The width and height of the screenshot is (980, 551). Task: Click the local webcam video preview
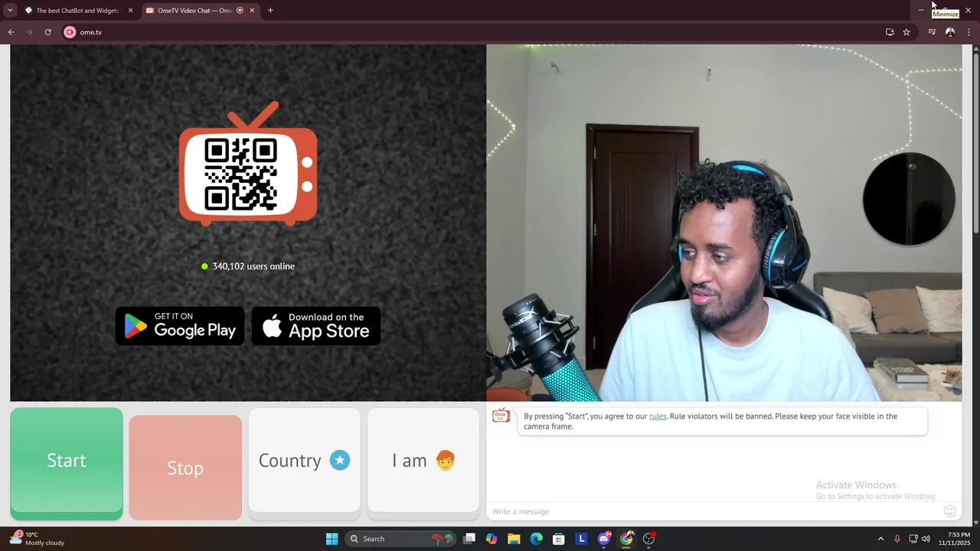pos(724,223)
